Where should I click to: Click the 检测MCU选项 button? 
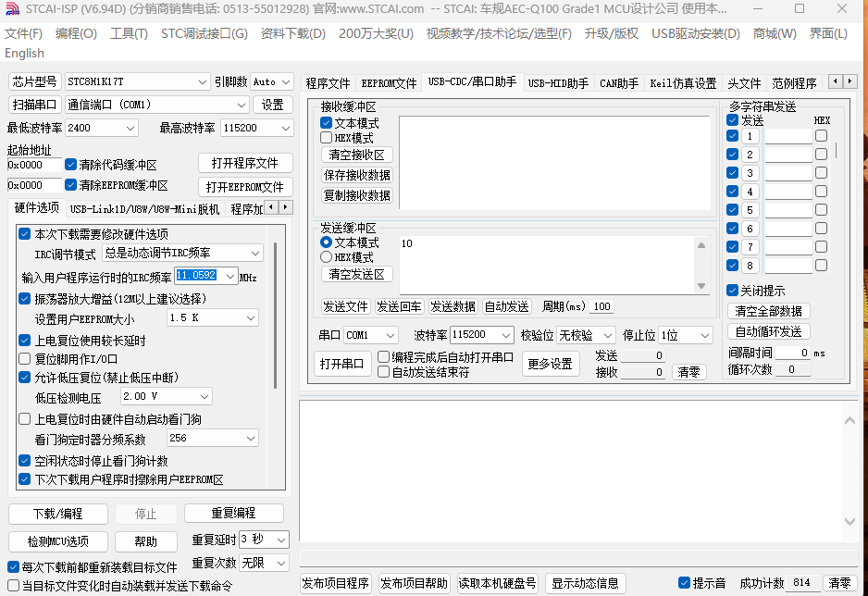(x=58, y=541)
